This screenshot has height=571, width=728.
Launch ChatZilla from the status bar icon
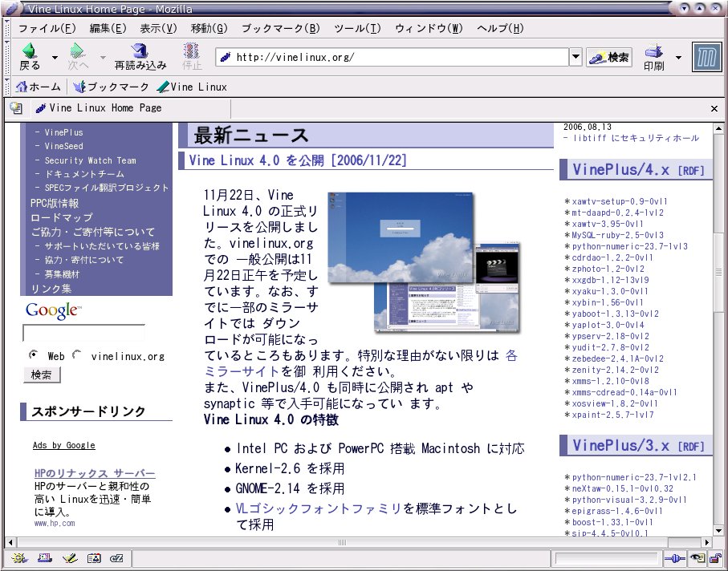click(117, 558)
